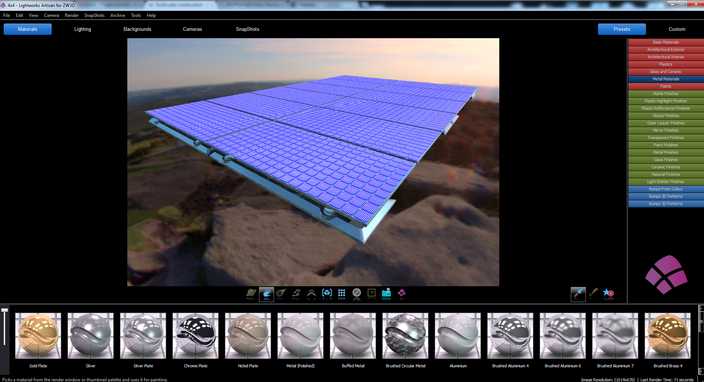Choose the Light Emitter Finishes category

tap(665, 182)
